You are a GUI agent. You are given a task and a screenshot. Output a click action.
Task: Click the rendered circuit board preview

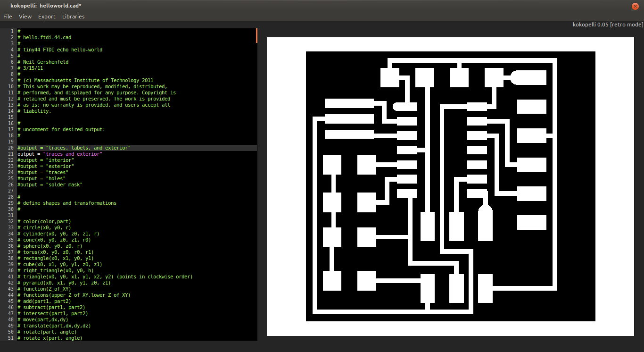(450, 186)
